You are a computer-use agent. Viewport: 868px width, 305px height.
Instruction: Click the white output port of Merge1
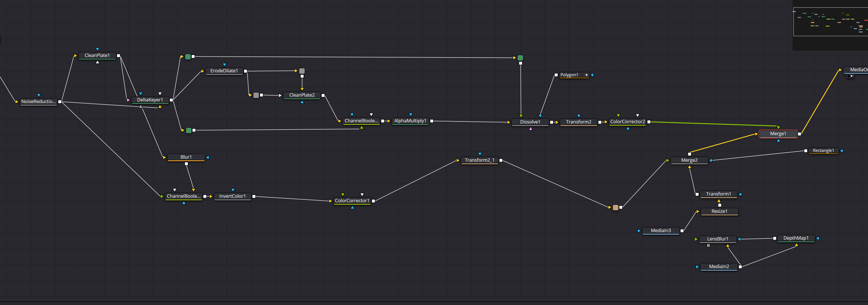pos(799,134)
